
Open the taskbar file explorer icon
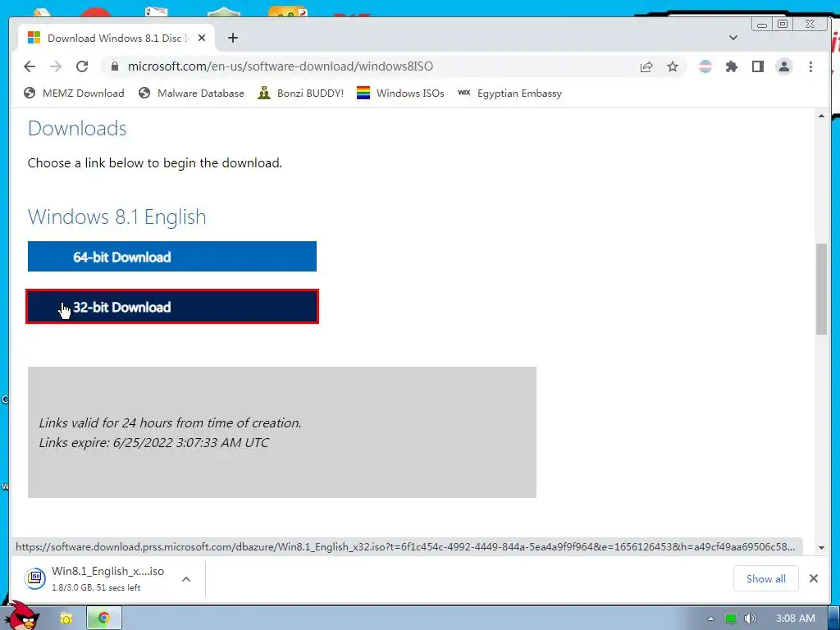pos(66,619)
